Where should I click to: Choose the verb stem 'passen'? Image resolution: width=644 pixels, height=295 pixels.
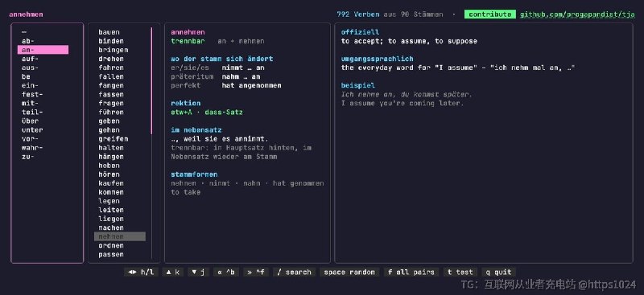pos(111,254)
